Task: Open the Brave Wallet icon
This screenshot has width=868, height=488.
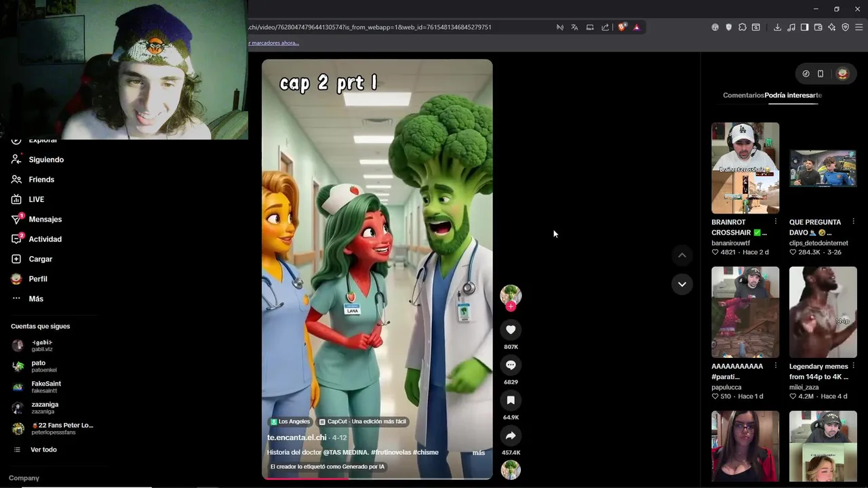Action: pyautogui.click(x=818, y=27)
